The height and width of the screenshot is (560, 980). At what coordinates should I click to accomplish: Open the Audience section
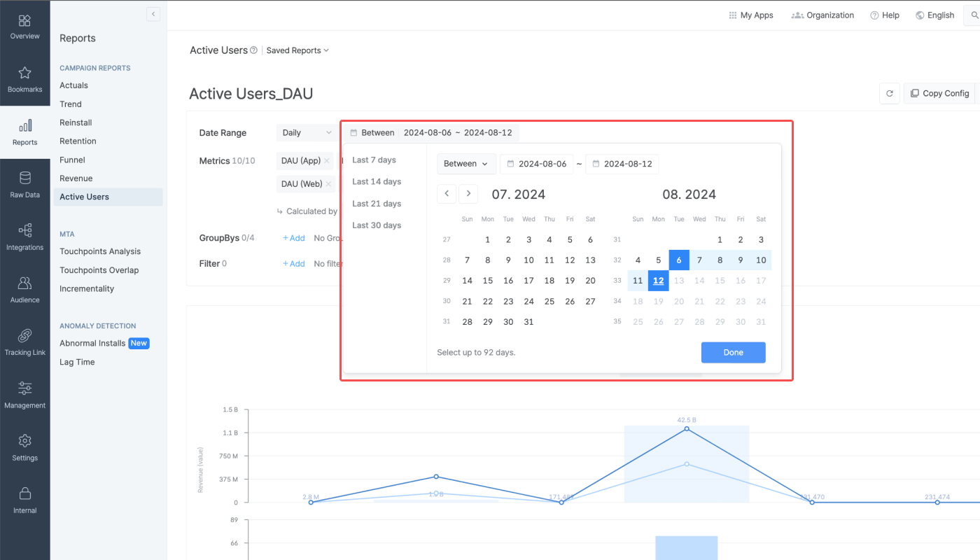(x=24, y=290)
